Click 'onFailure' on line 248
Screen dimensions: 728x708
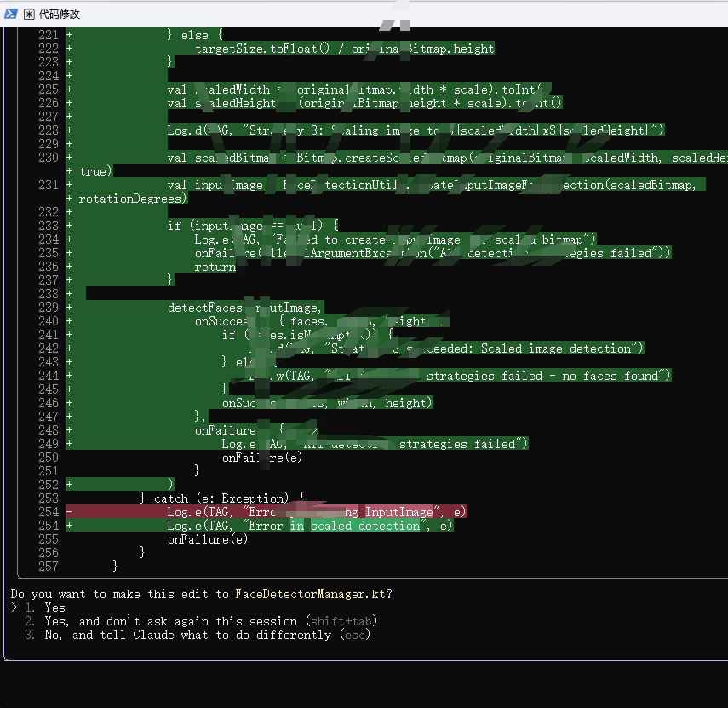point(225,430)
